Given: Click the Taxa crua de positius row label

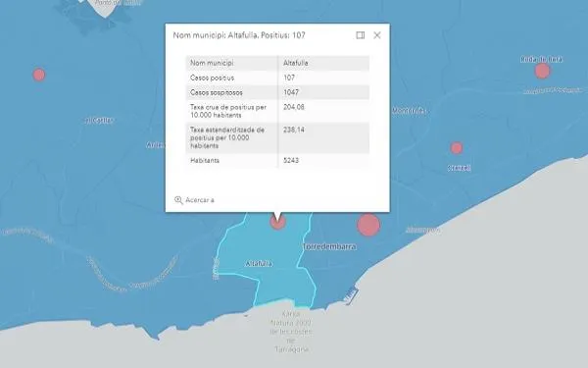Looking at the screenshot, I should tap(228, 111).
